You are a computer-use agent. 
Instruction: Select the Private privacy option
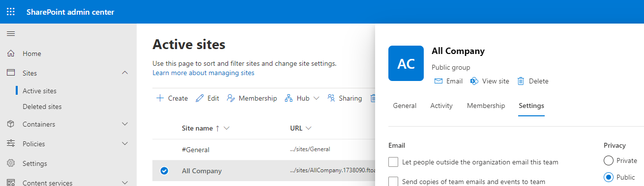(x=608, y=160)
